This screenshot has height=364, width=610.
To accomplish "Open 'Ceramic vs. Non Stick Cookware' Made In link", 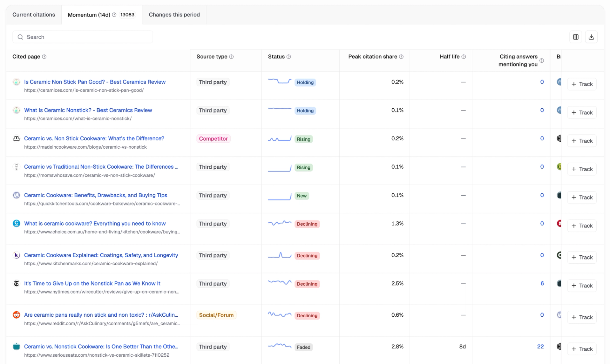I will [x=94, y=138].
